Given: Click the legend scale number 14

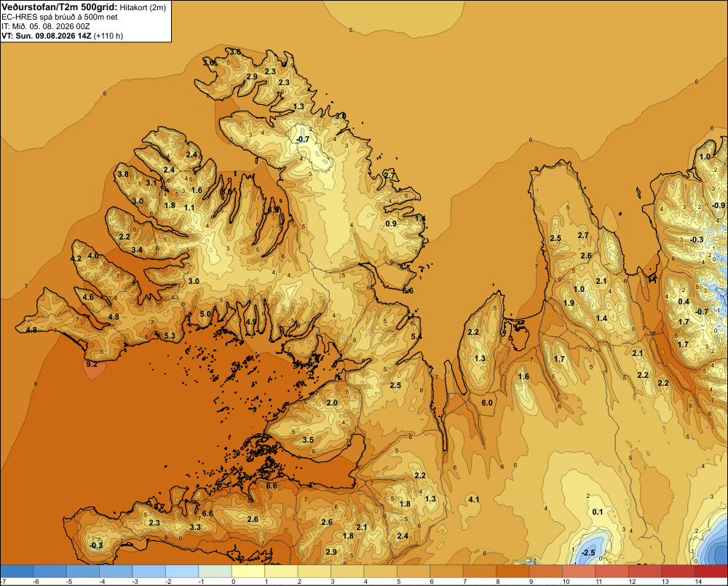Looking at the screenshot, I should click(698, 582).
